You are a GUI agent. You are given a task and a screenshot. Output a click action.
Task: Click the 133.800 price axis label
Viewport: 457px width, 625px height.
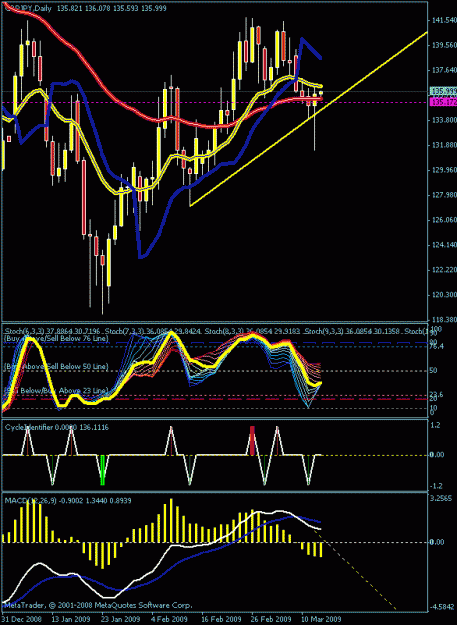tap(443, 120)
